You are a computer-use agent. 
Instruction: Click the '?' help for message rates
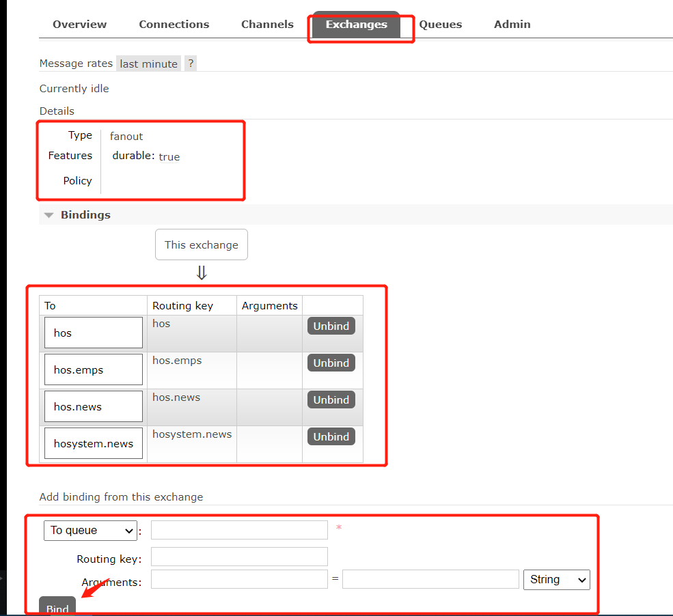pyautogui.click(x=191, y=64)
